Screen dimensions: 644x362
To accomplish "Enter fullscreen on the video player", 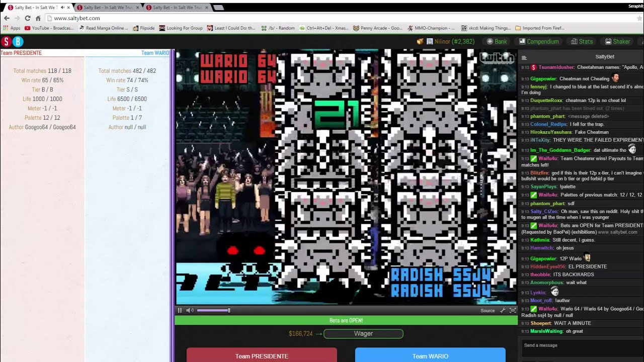I will click(513, 310).
